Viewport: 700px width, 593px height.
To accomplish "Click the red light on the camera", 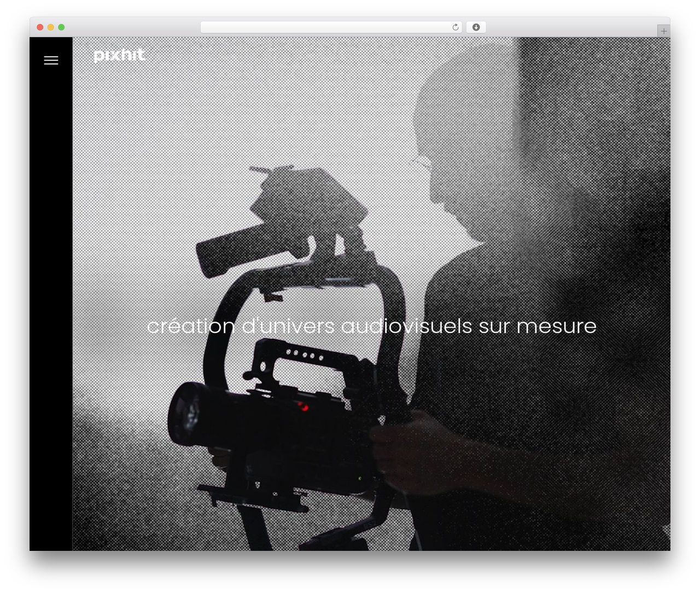I will click(302, 406).
